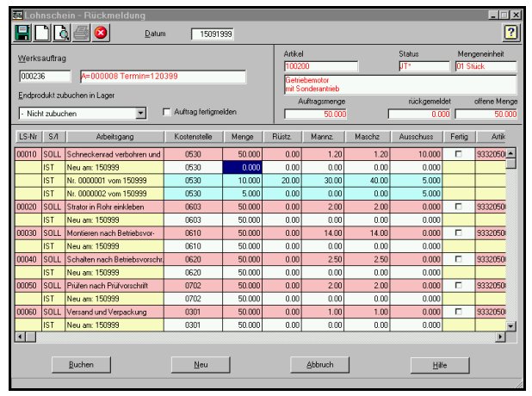Tick Fertig checkbox for row 00030
This screenshot has height=396, width=532.
click(x=458, y=232)
